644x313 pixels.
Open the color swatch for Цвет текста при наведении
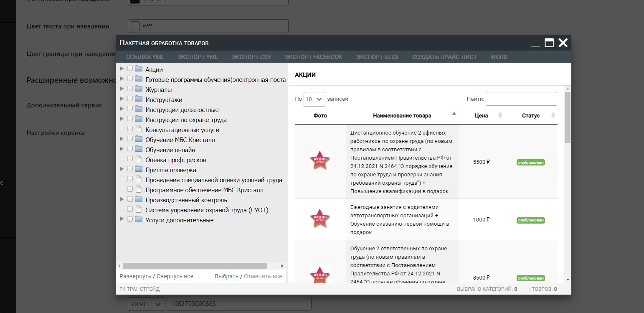[134, 26]
